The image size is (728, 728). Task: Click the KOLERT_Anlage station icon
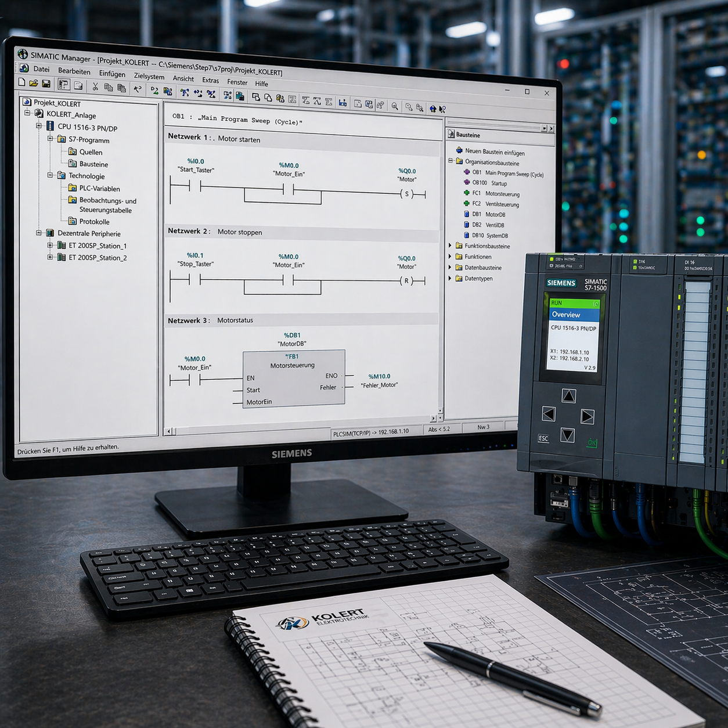[x=39, y=113]
